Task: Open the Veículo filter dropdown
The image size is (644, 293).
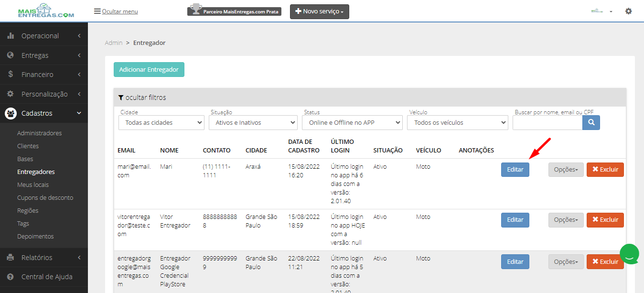Action: coord(457,123)
